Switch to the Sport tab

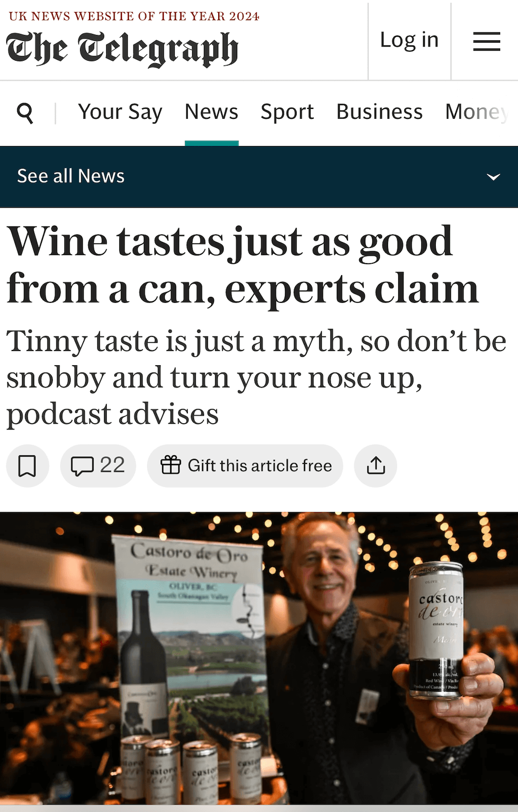(x=287, y=112)
